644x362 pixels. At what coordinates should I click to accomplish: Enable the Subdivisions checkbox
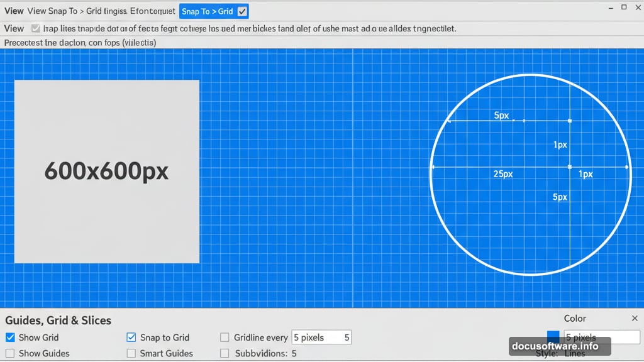tap(225, 353)
